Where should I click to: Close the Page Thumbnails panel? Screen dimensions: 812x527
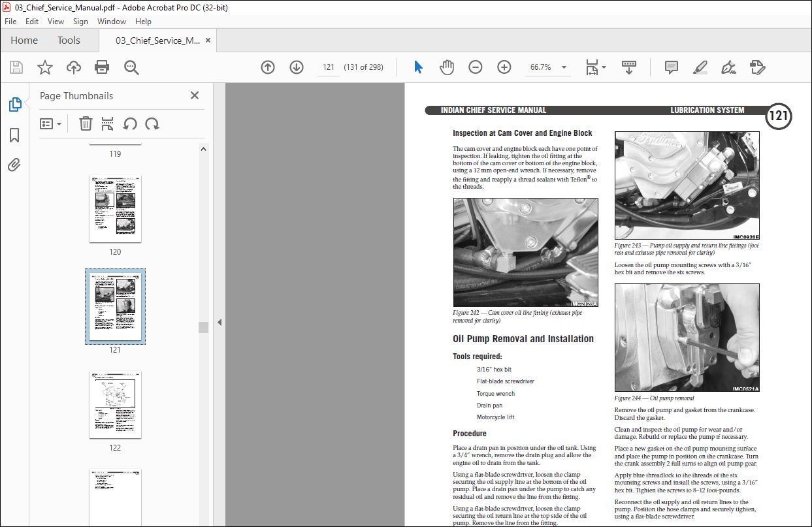(195, 95)
